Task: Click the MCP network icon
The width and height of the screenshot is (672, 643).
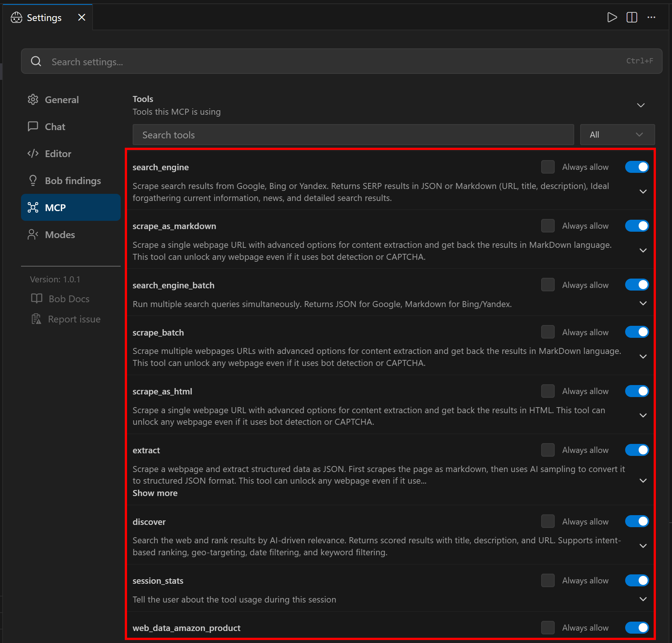Action: (33, 207)
